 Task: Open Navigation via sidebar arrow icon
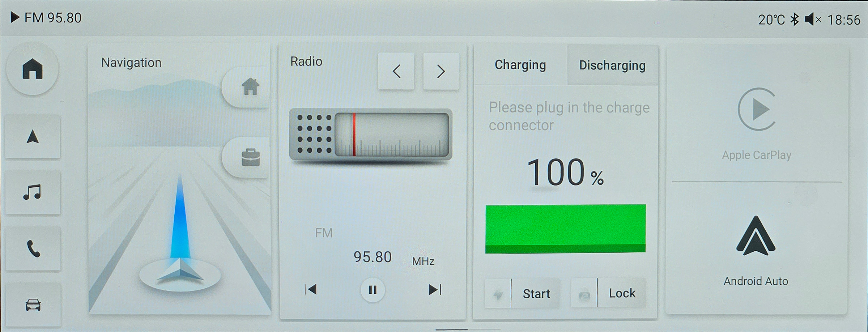(33, 137)
